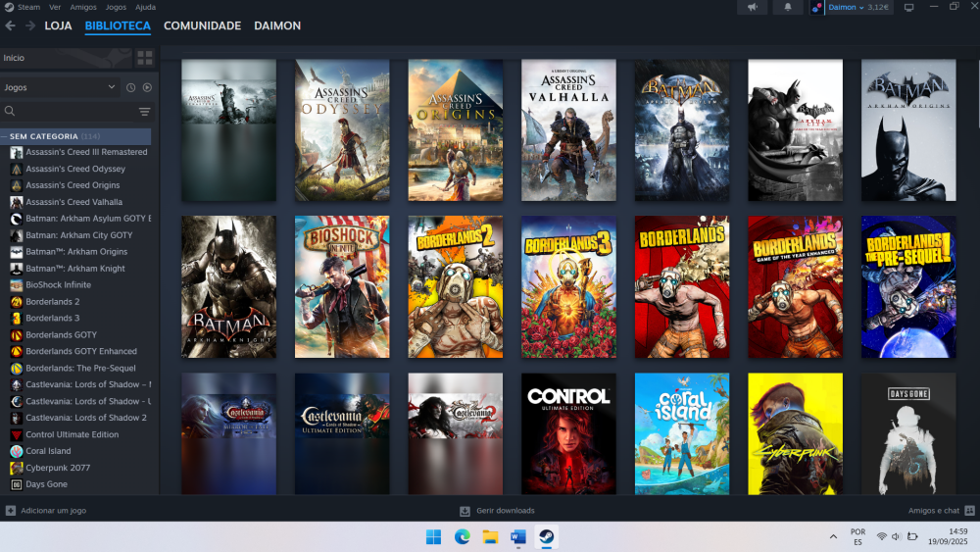Click the ready-to-play filter icon
Image resolution: width=980 pixels, height=552 pixels.
pos(147,87)
